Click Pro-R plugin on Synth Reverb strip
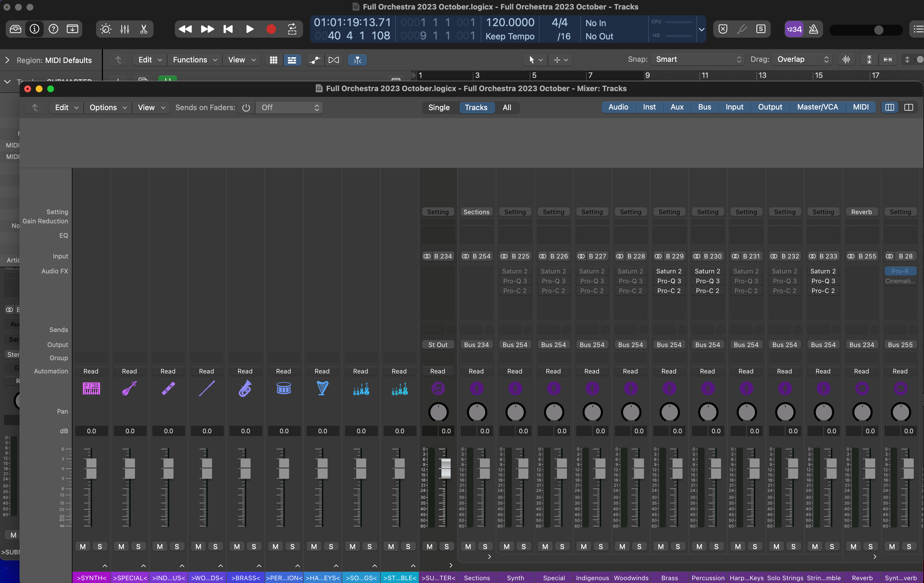The image size is (924, 583). click(900, 271)
